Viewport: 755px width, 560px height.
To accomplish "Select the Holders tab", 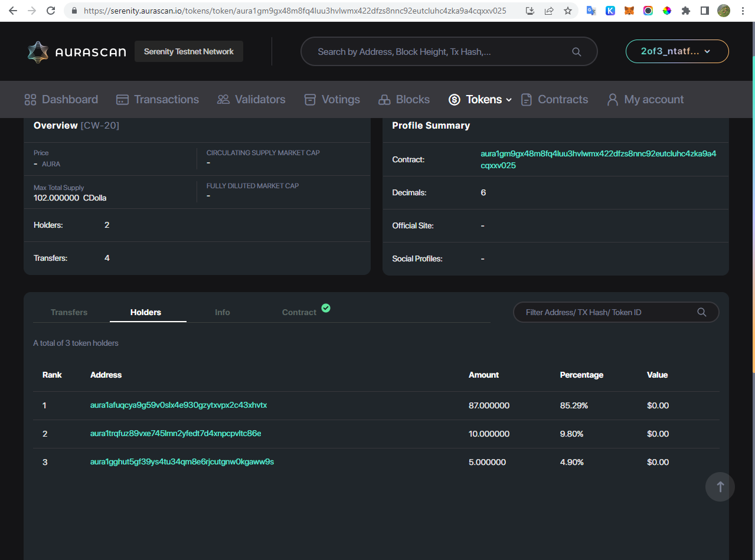I will (146, 312).
